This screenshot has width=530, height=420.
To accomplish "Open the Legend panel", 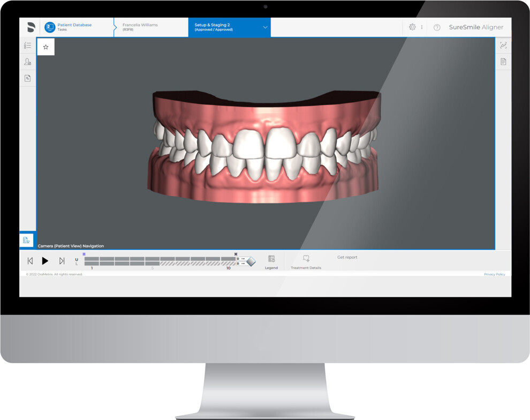I will (271, 261).
